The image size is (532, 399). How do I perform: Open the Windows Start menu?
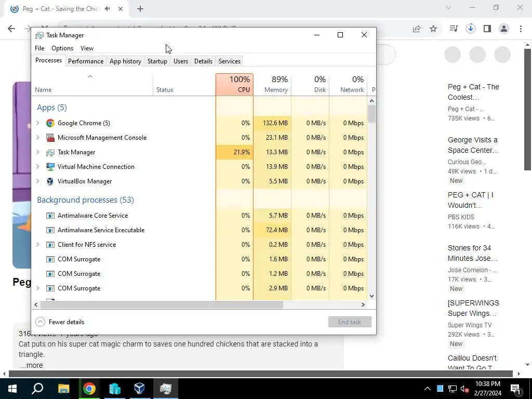click(x=12, y=389)
